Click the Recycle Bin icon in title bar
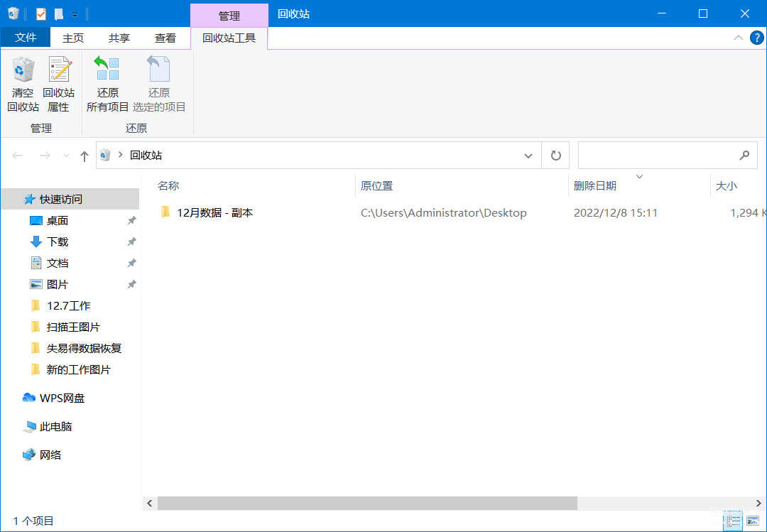The width and height of the screenshot is (767, 532). 13,13
